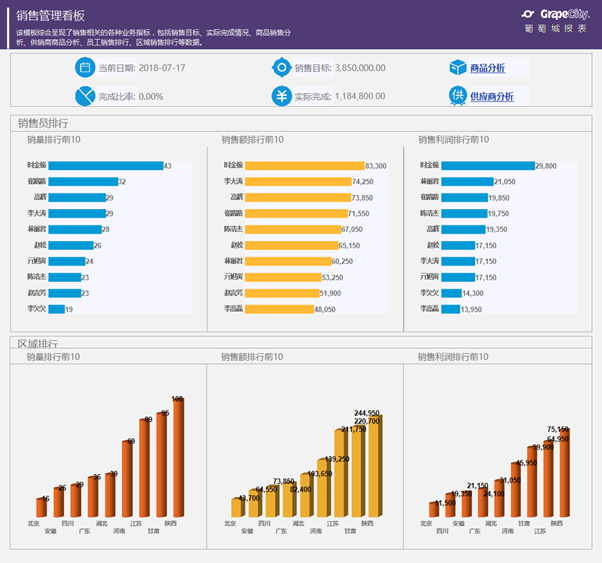Viewport: 602px width, 563px height.
Task: Click the regional sales column labeled 43,700
Action: pyautogui.click(x=238, y=507)
